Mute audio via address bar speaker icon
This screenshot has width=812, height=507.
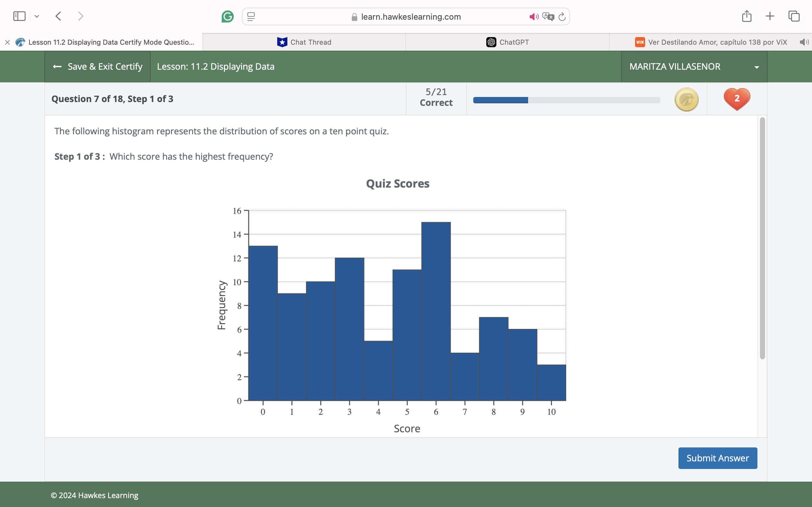click(x=534, y=16)
